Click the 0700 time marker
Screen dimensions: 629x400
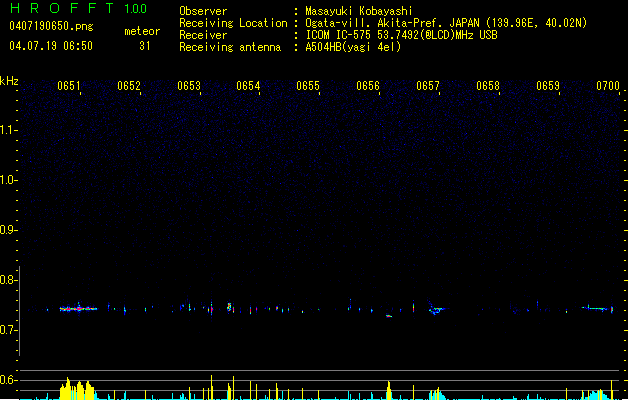[x=608, y=86]
